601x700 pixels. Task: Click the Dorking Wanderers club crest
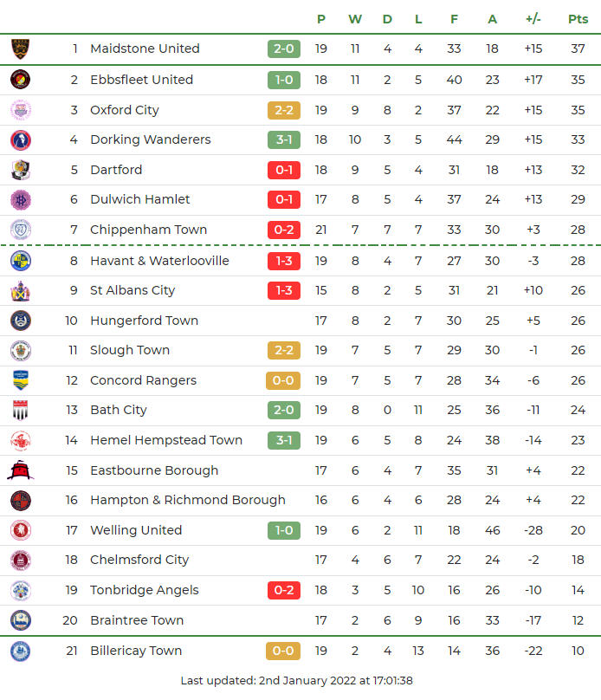click(x=20, y=139)
